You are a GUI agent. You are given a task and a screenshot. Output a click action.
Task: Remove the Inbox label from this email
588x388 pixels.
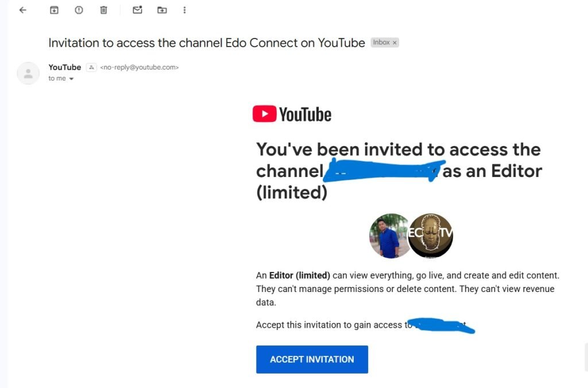tap(394, 43)
